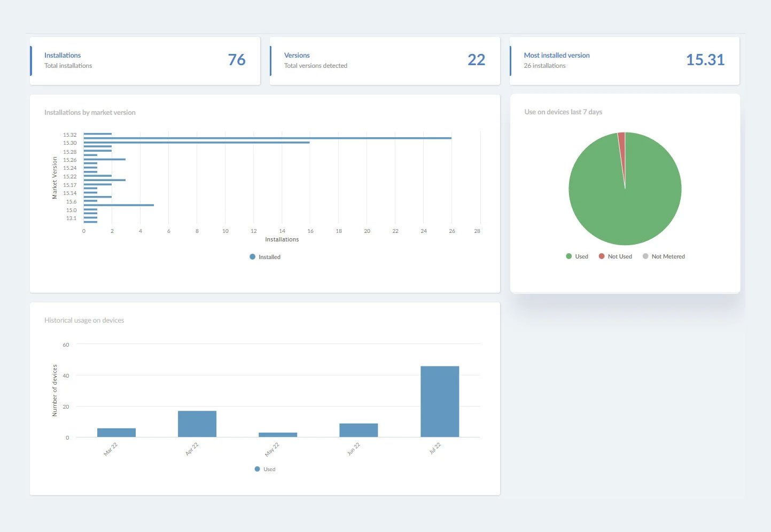Expand the Installations by market version panel
This screenshot has width=771, height=532.
89,112
